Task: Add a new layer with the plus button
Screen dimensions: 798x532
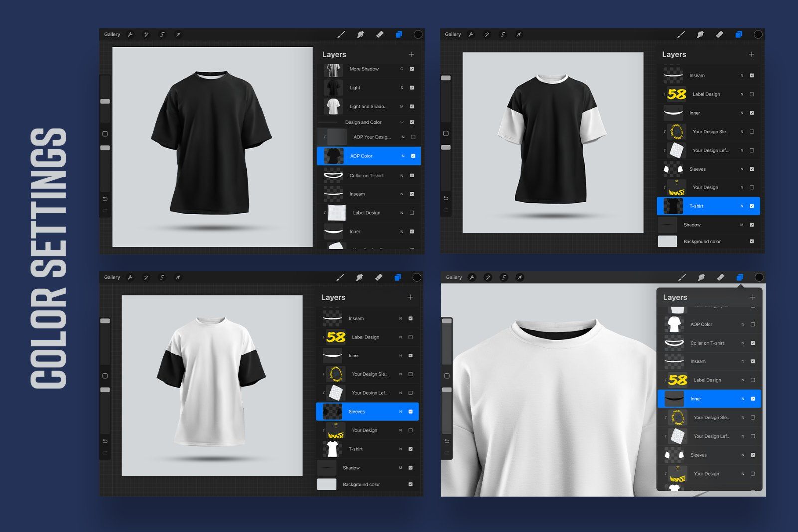Action: click(412, 55)
